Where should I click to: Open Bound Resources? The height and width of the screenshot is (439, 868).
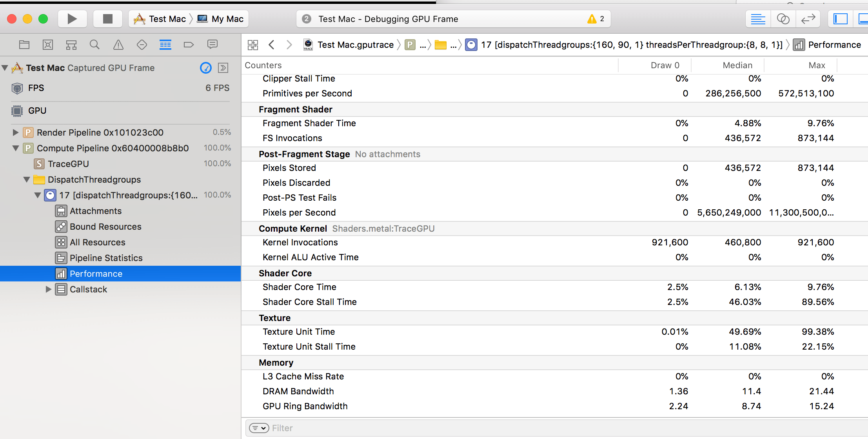(120, 227)
